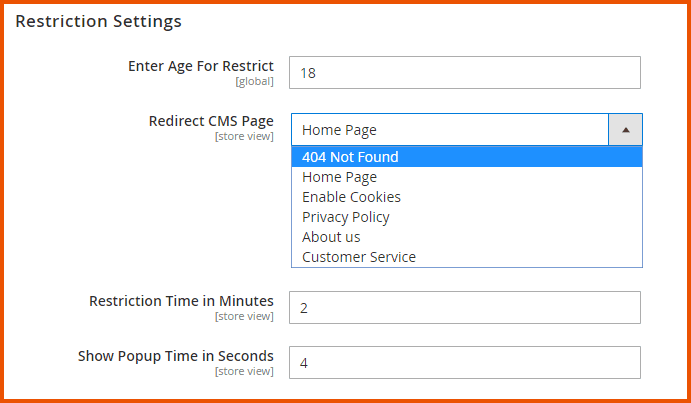Click the Redirect CMS Page label

point(211,121)
